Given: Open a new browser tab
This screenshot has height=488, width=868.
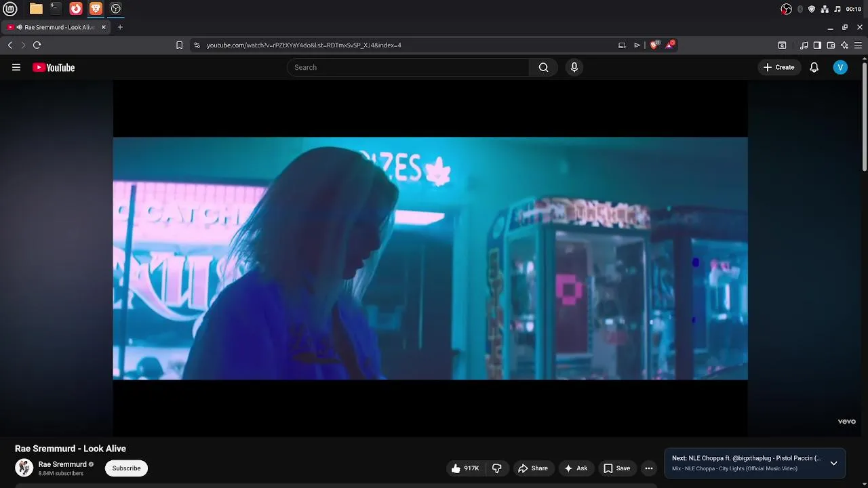Looking at the screenshot, I should pos(120,27).
